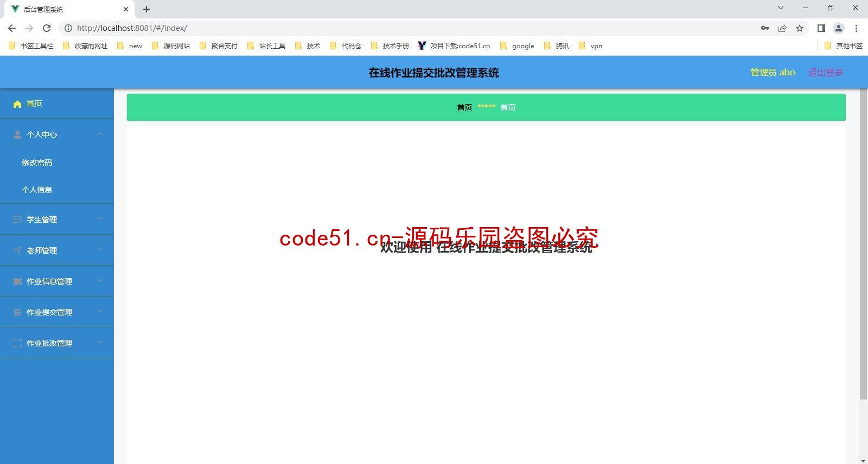Click the white 首页 breadcrumb item
The width and height of the screenshot is (868, 464).
pos(508,107)
